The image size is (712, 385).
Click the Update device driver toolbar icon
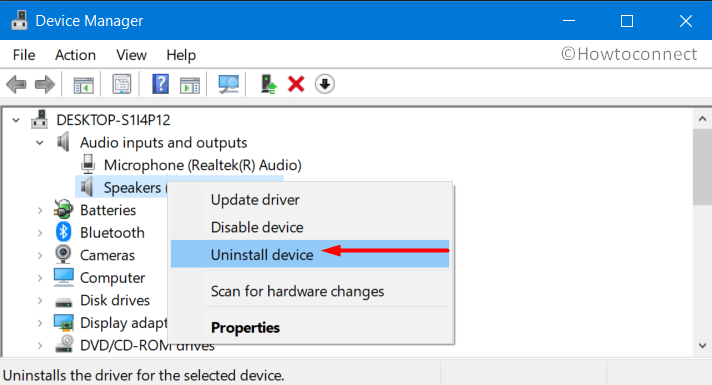point(268,84)
